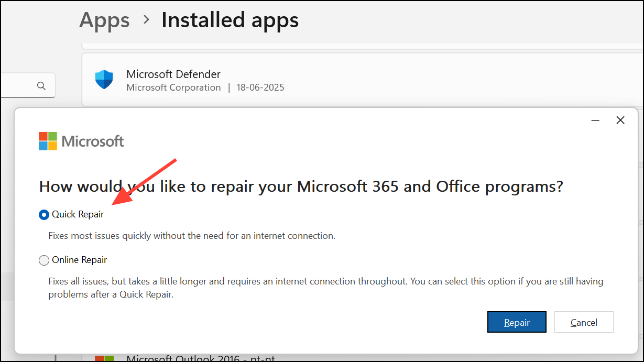Cancel the Office repair dialog

point(584,322)
